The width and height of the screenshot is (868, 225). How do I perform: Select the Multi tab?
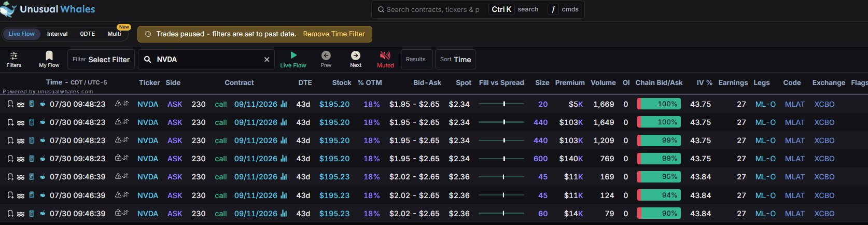click(x=114, y=34)
